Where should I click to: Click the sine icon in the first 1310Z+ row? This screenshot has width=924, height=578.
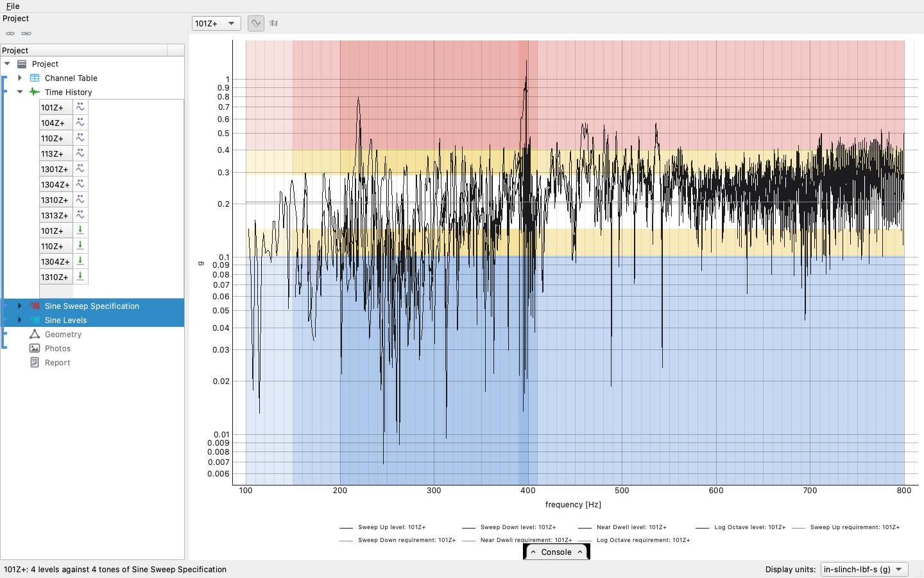point(80,200)
